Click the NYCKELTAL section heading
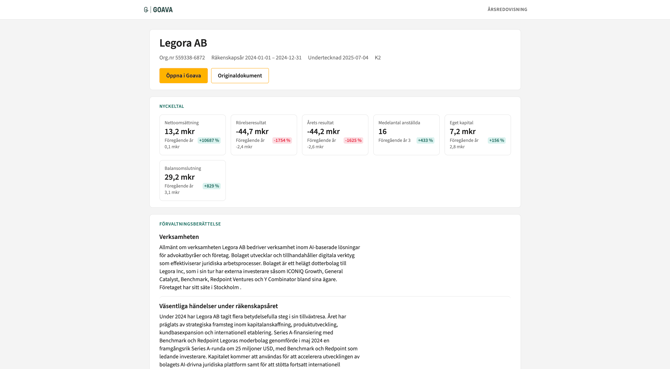Viewport: 670px width, 369px height. [172, 106]
